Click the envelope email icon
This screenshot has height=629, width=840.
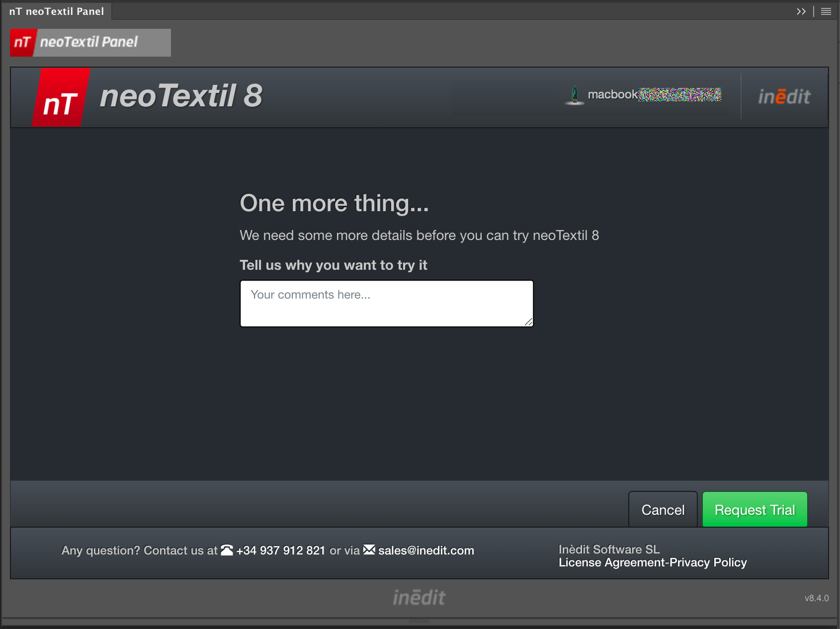(x=369, y=550)
